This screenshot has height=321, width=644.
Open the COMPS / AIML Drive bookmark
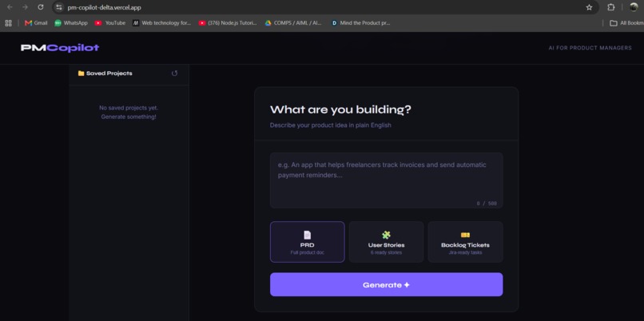pyautogui.click(x=293, y=23)
